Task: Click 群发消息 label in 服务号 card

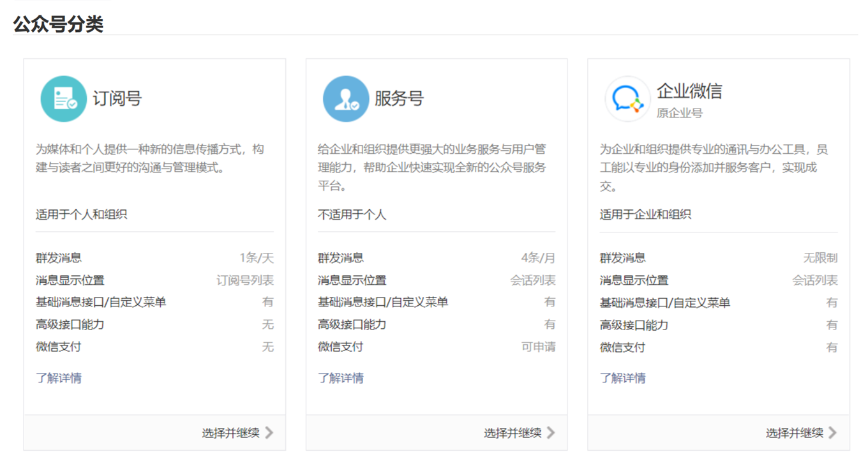Action: click(341, 258)
